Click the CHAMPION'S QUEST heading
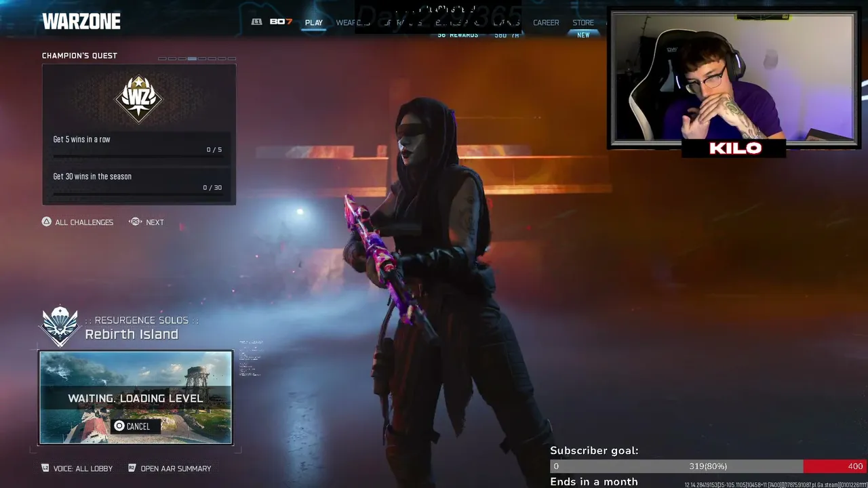This screenshot has width=868, height=488. point(79,56)
